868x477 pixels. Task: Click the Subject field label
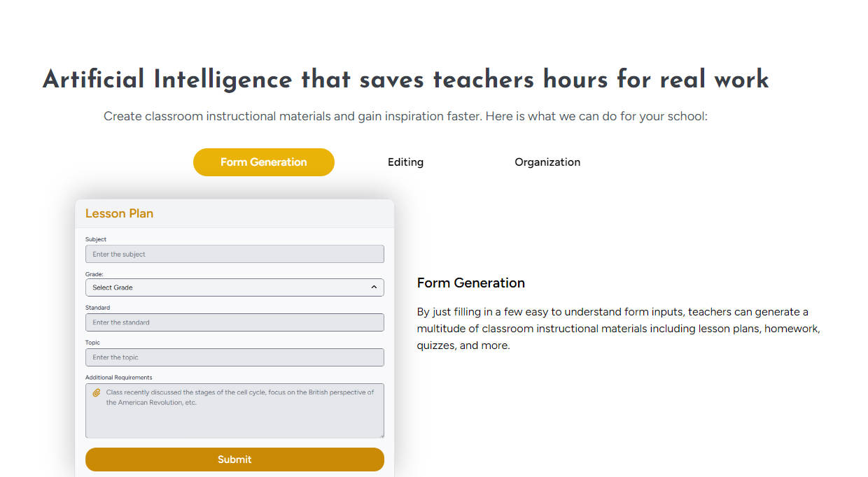pos(96,239)
